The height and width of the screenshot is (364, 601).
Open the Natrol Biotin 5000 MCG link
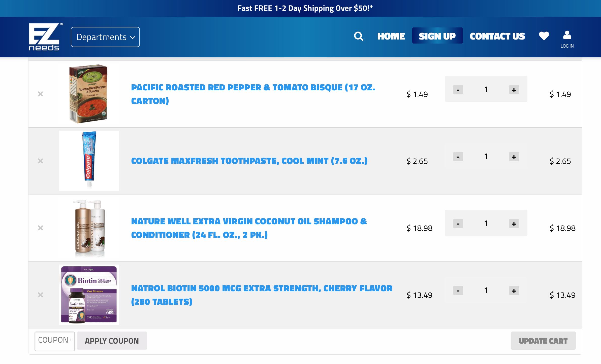(262, 295)
